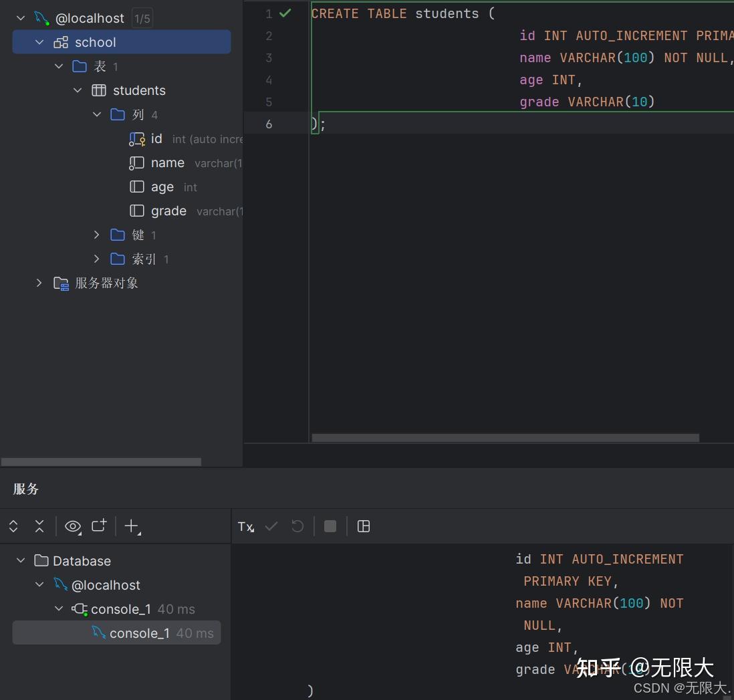
Task: Toggle the eye view options icon
Action: point(73,526)
